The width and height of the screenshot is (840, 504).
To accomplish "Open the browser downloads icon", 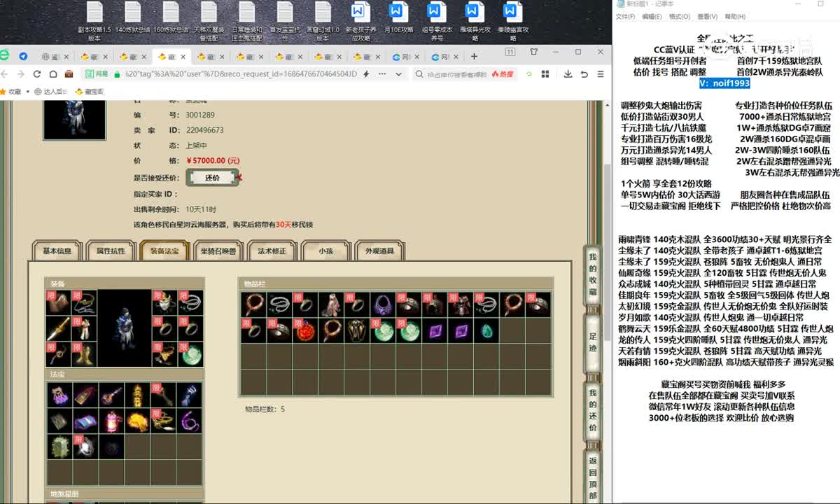I will (x=568, y=73).
